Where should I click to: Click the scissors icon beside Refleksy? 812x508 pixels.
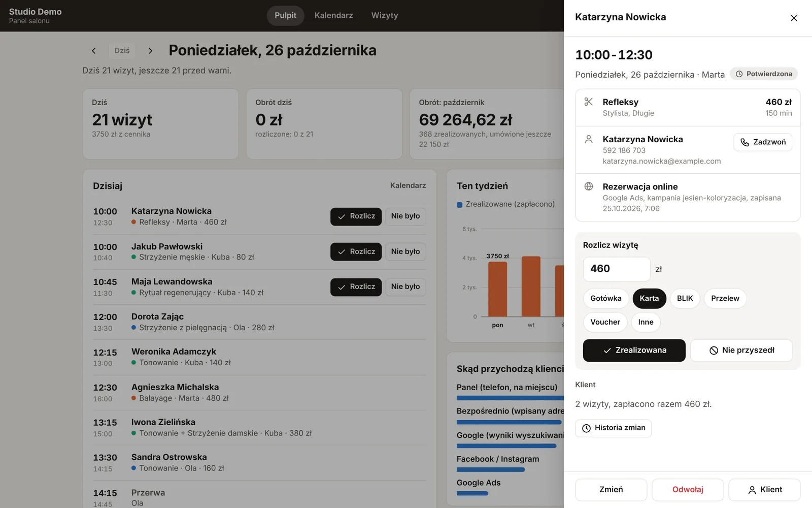click(x=589, y=102)
